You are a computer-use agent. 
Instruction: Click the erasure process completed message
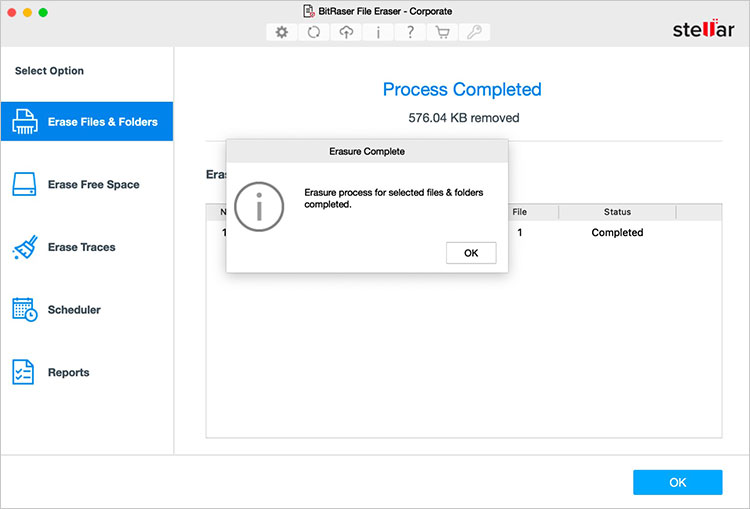394,198
